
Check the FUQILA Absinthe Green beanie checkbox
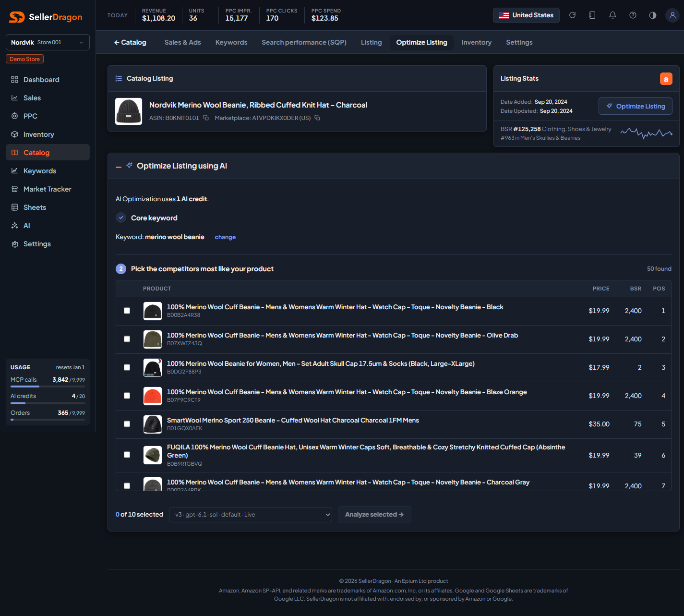coord(127,455)
